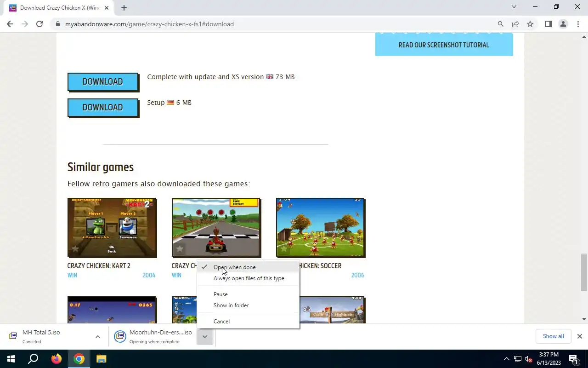Toggle options arrow for Moorhuhn download
Image resolution: width=588 pixels, height=368 pixels.
205,337
